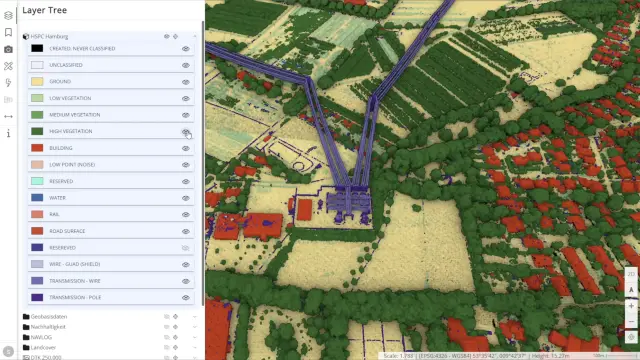Click the locate position button on map
The width and height of the screenshot is (640, 360).
coord(631,337)
